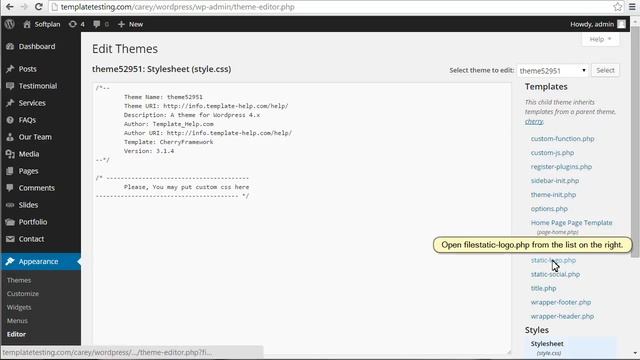Go to Themes under Appearance
Image resolution: width=640 pixels, height=360 pixels.
[19, 280]
